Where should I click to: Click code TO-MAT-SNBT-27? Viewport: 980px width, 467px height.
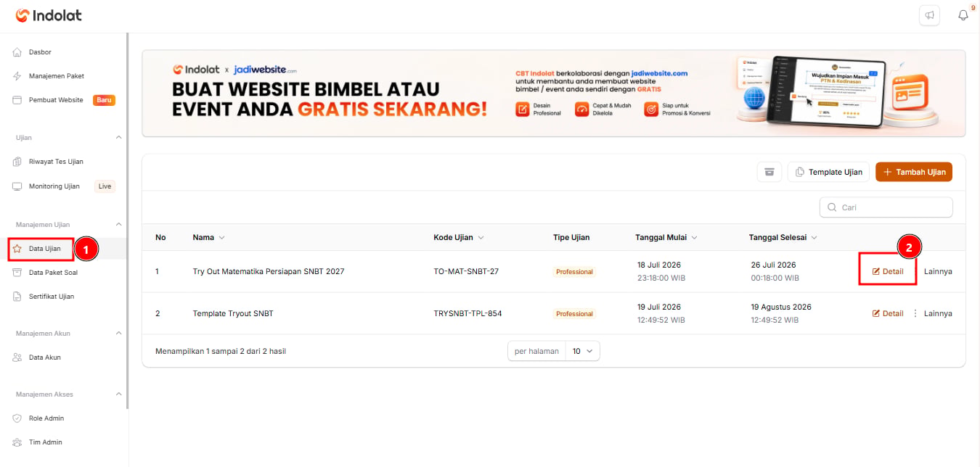pos(466,271)
